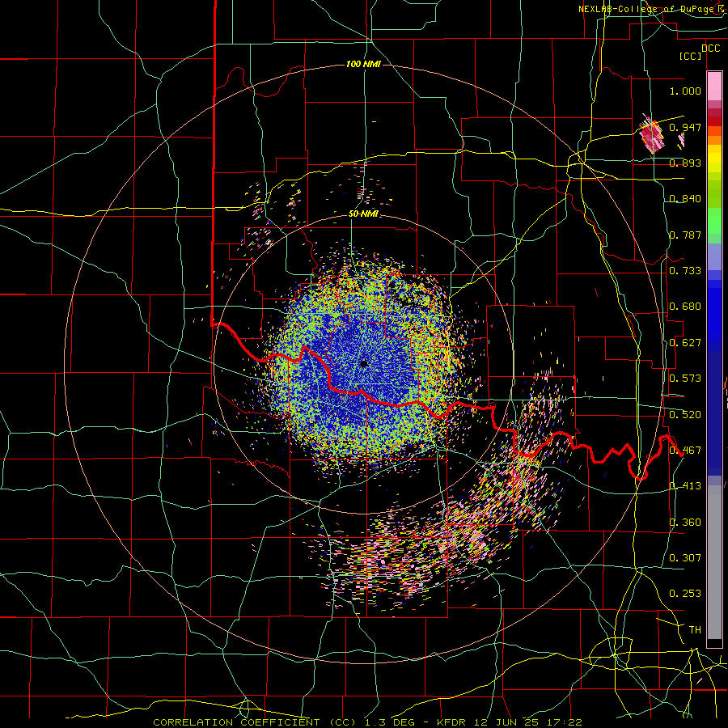Click the DCC label above the color scale
The width and height of the screenshot is (728, 728).
tap(711, 48)
